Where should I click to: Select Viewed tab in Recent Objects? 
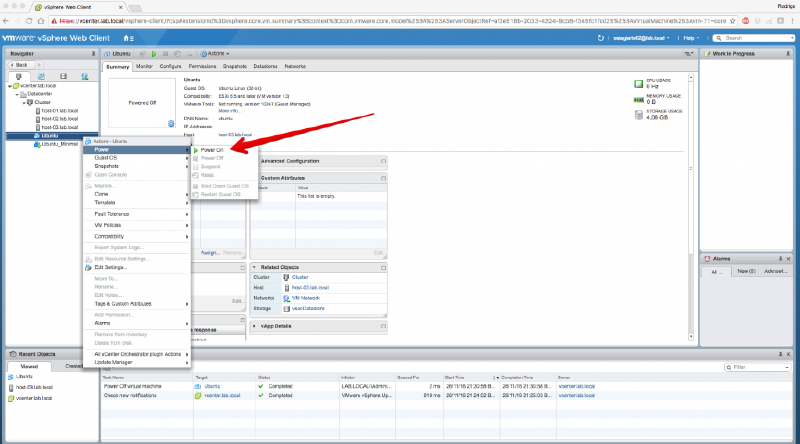point(29,366)
